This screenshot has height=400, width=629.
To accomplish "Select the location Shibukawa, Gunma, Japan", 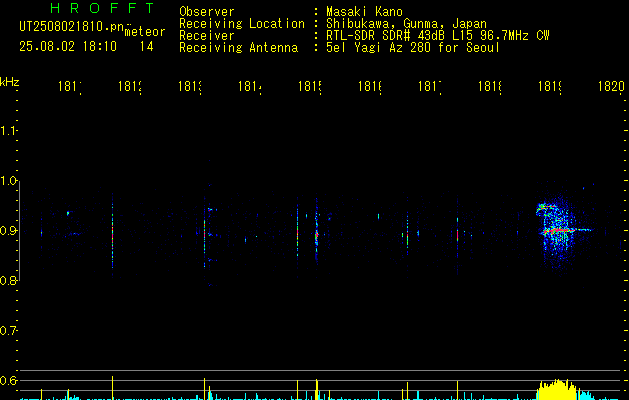I will pos(406,24).
